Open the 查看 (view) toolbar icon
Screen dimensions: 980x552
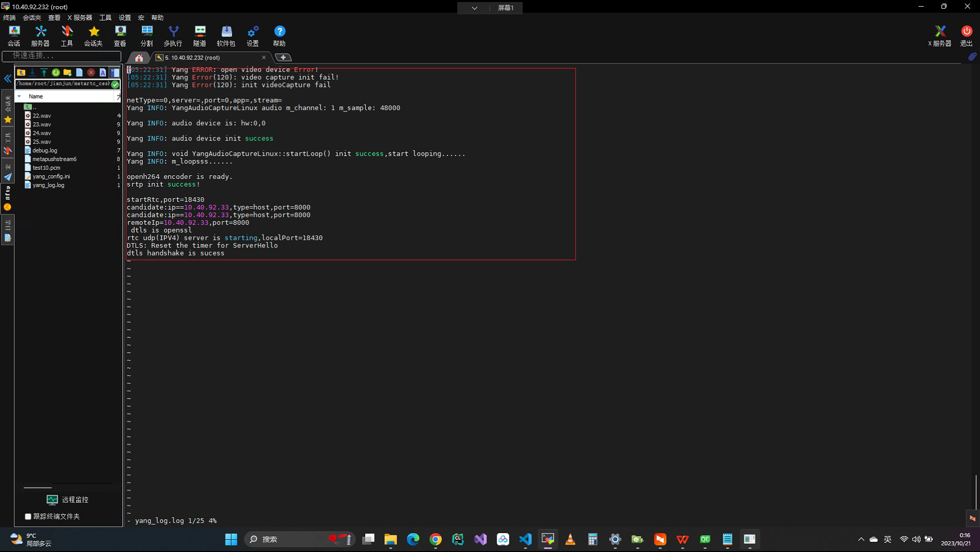[x=119, y=36]
